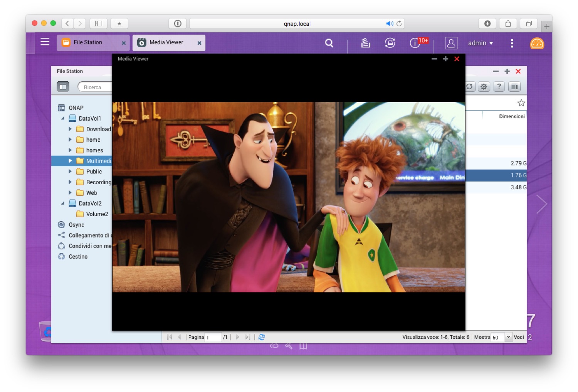Close the Media Viewer window
The height and width of the screenshot is (392, 578).
[x=457, y=59]
